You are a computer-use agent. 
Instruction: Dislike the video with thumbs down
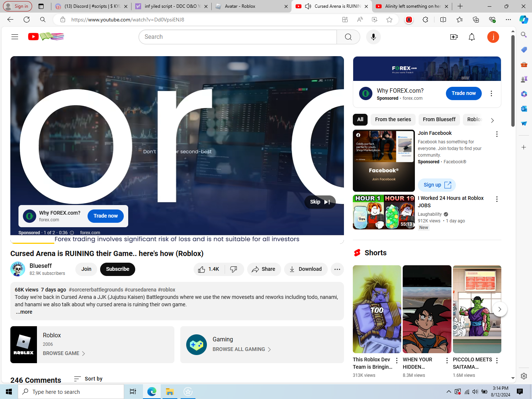coord(234,269)
